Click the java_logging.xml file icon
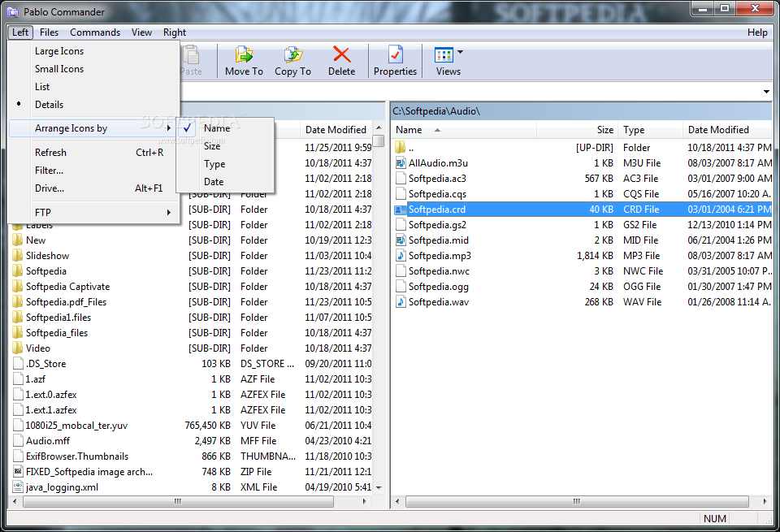The width and height of the screenshot is (780, 532). click(x=18, y=487)
